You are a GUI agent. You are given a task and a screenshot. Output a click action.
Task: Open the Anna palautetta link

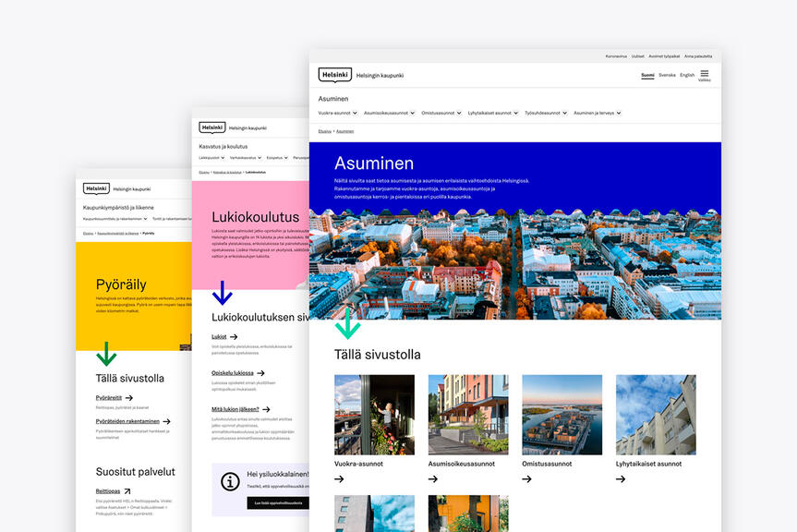click(697, 56)
